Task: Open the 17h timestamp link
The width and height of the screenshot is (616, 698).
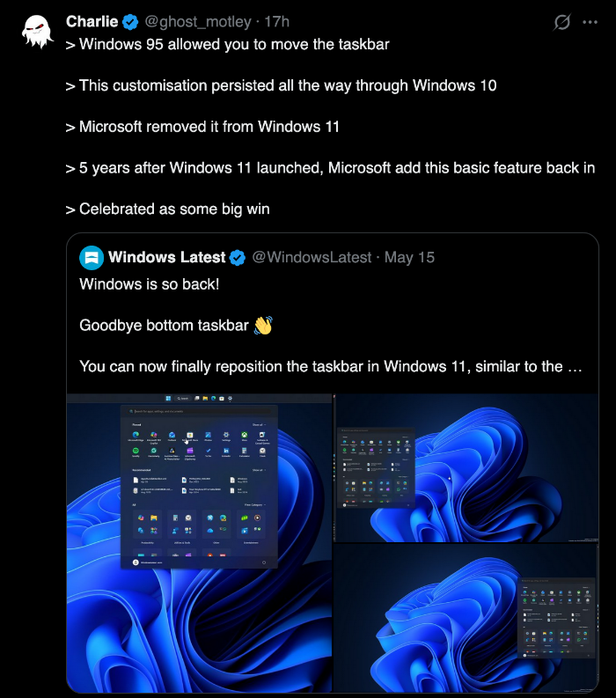Action: pos(277,22)
